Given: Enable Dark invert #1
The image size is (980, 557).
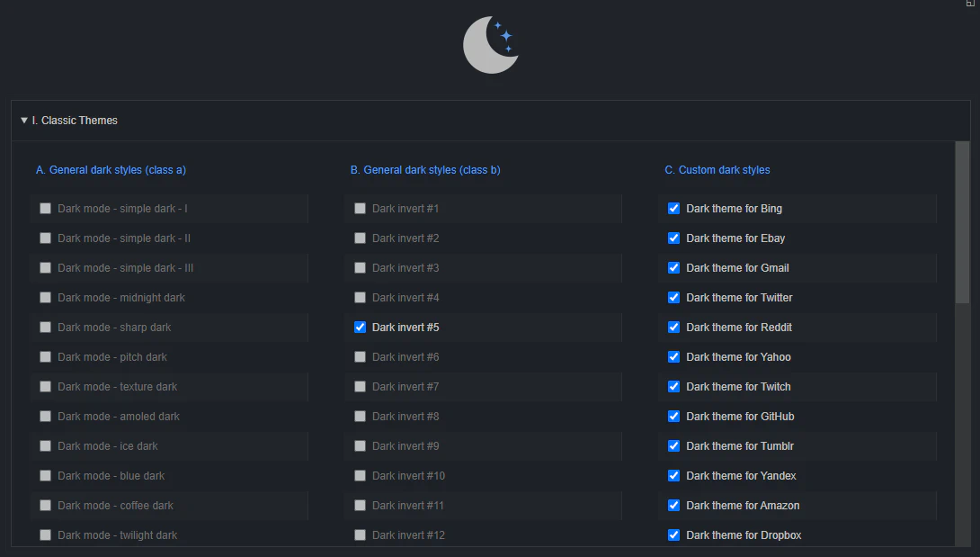Looking at the screenshot, I should pyautogui.click(x=360, y=209).
